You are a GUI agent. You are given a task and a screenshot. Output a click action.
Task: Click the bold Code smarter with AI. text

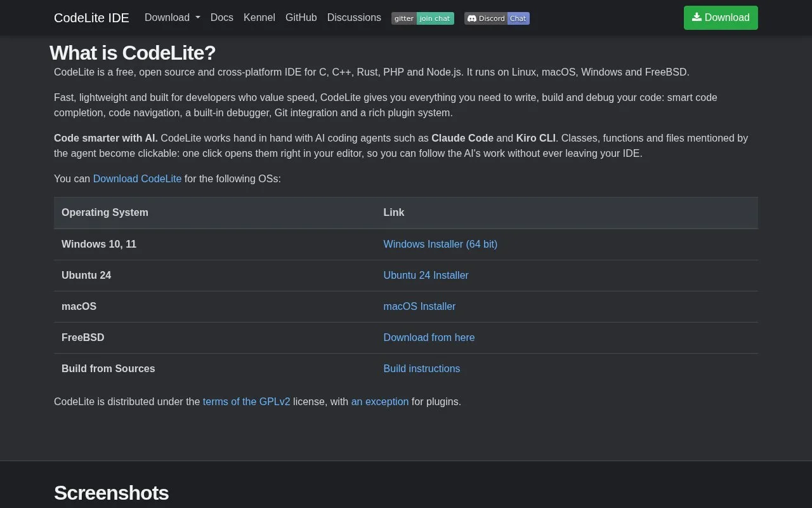tap(106, 138)
